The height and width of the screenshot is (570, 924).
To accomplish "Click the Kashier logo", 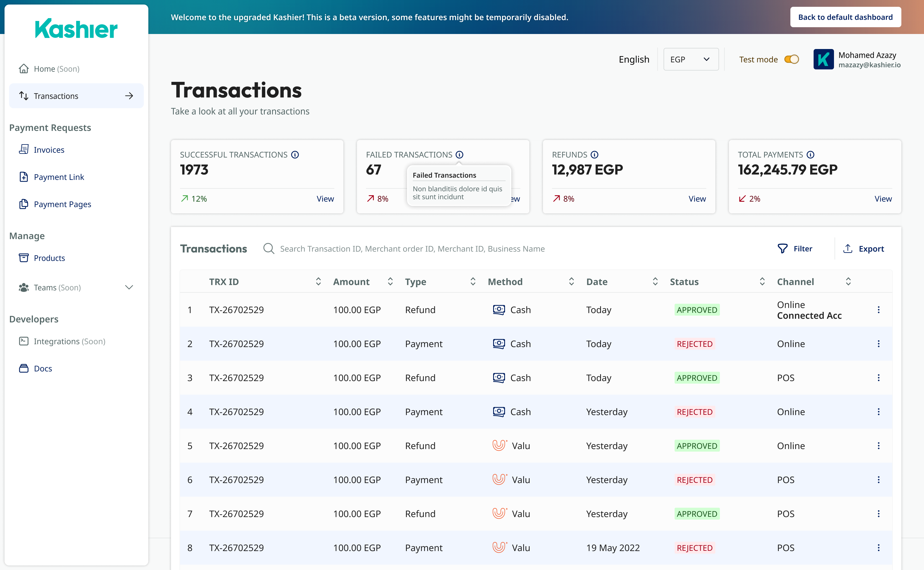I will (x=76, y=28).
